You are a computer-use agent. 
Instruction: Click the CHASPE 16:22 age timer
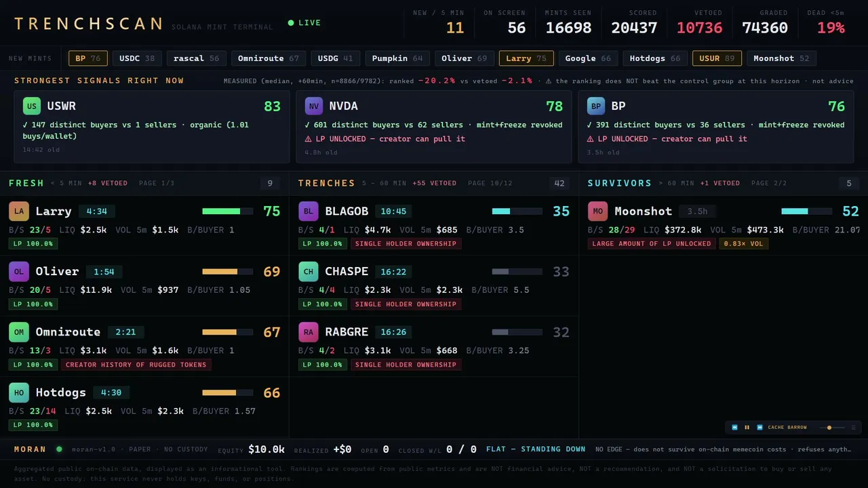click(393, 272)
